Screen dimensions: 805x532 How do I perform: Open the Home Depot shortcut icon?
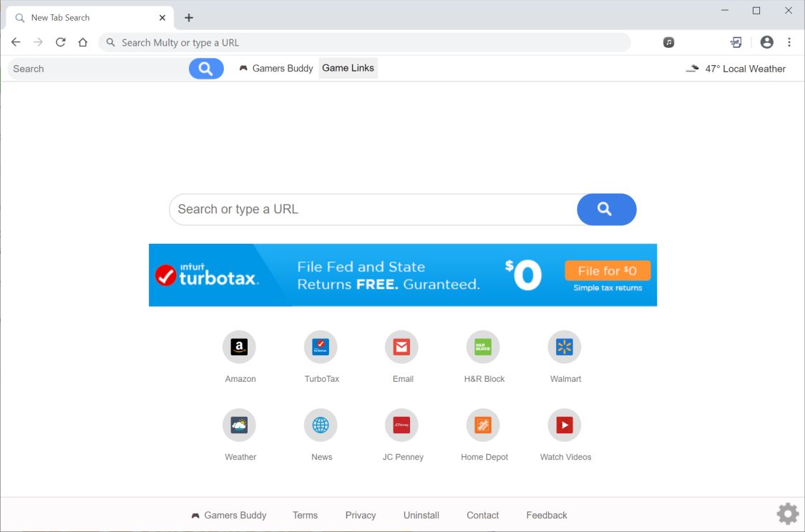tap(483, 425)
